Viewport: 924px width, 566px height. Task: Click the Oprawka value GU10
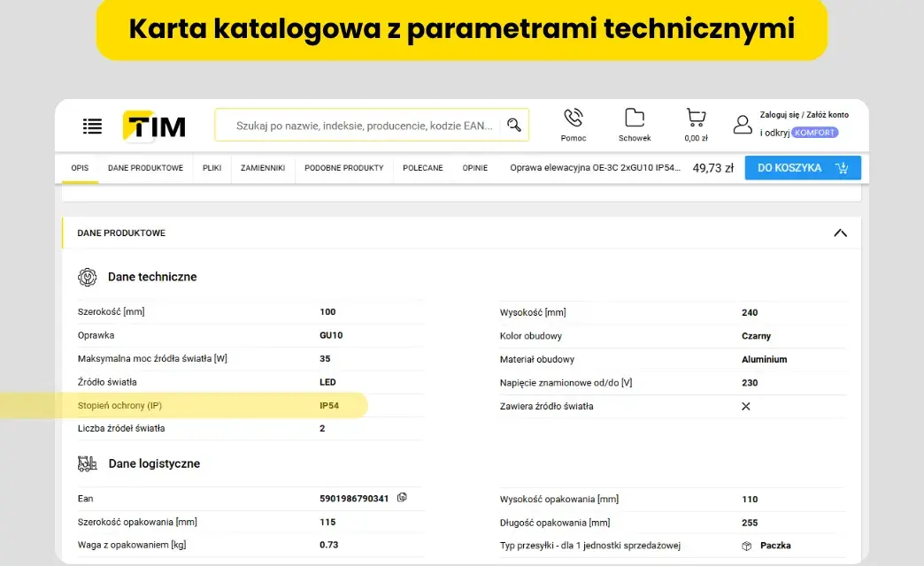click(x=331, y=335)
